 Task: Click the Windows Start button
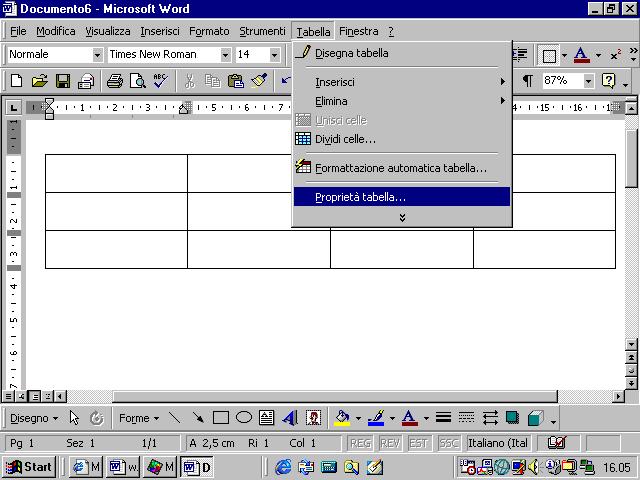(29, 467)
